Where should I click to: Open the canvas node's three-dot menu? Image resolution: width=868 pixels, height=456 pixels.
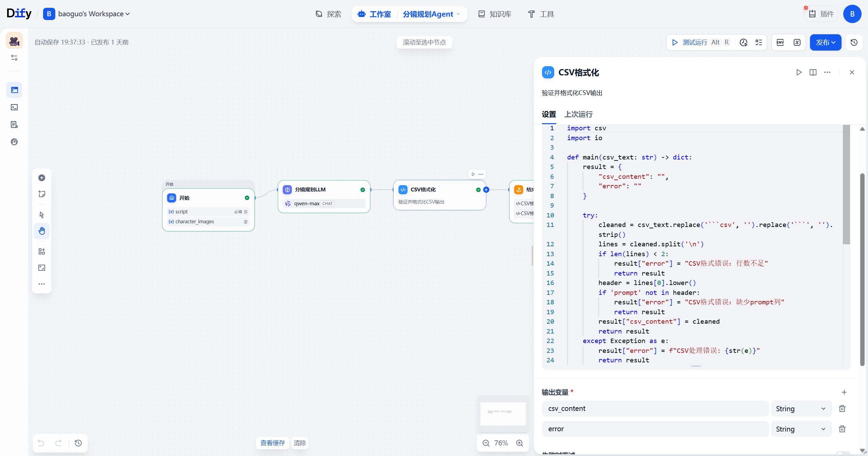coord(481,174)
